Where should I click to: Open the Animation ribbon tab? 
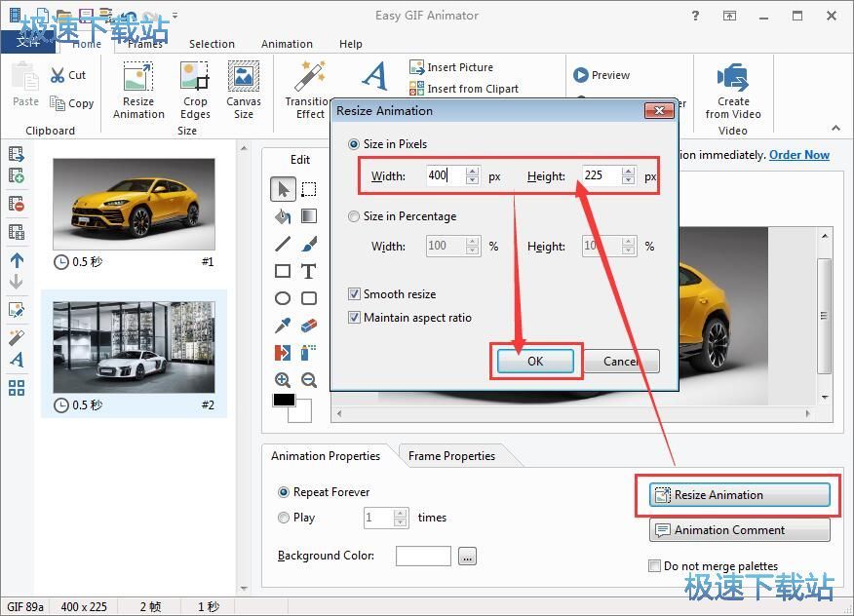[287, 44]
